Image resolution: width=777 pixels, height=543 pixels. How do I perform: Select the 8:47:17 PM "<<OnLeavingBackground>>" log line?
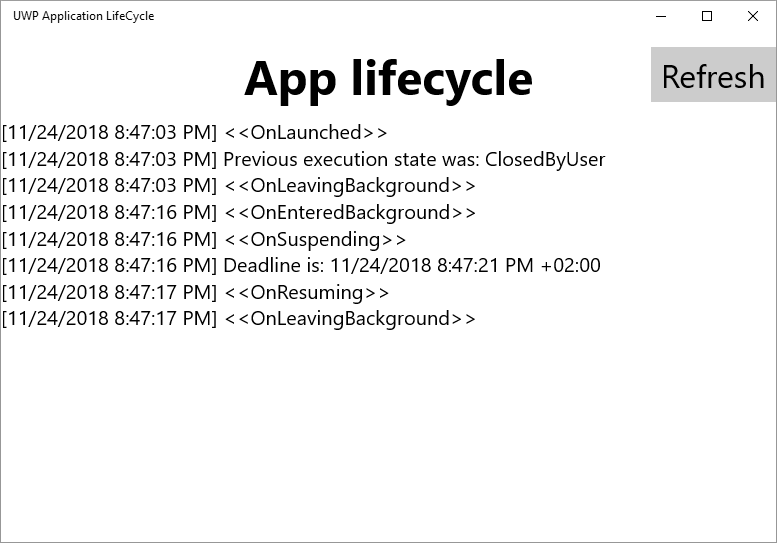[x=238, y=319]
